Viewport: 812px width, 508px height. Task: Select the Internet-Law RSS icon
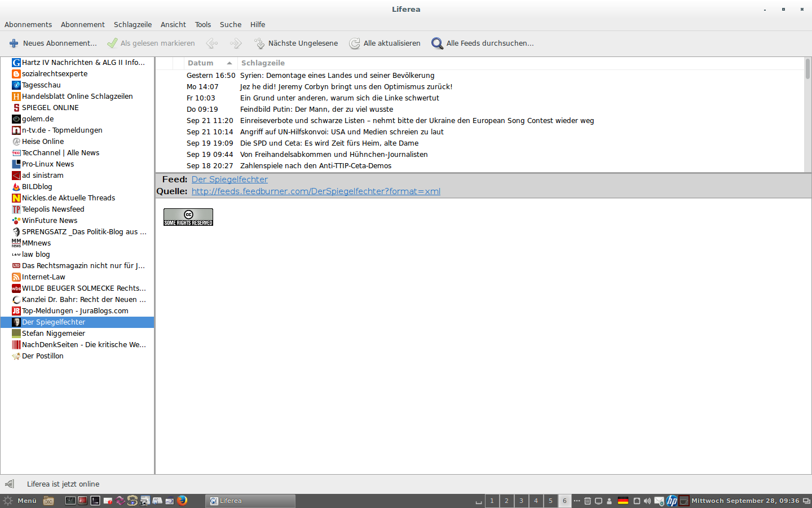point(16,277)
